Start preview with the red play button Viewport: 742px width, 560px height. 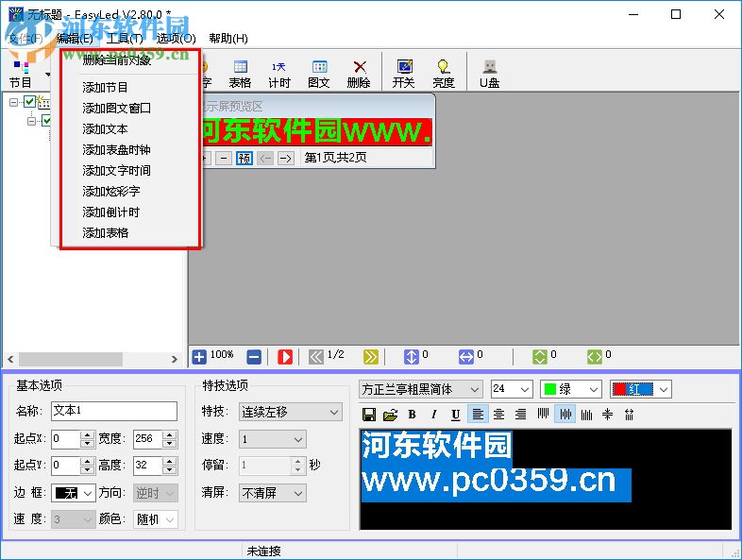285,357
